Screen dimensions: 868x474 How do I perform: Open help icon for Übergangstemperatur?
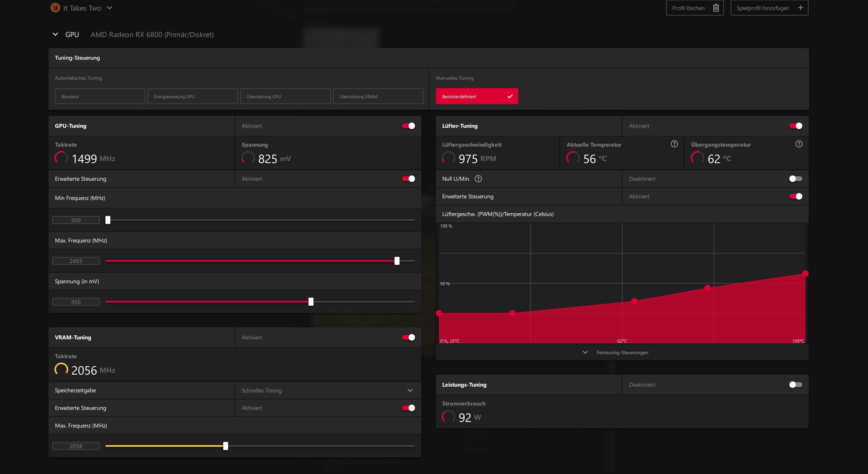799,144
